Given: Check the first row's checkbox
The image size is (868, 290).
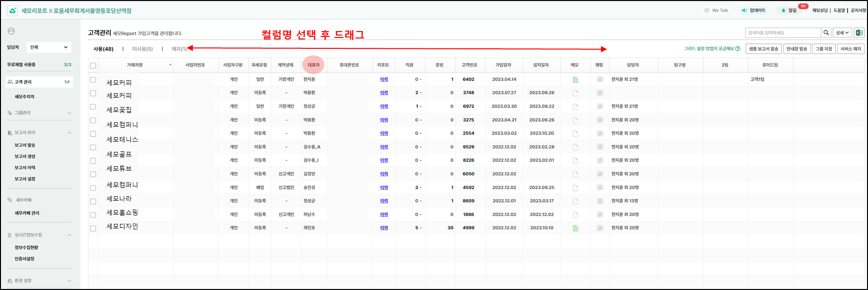Looking at the screenshot, I should [93, 79].
